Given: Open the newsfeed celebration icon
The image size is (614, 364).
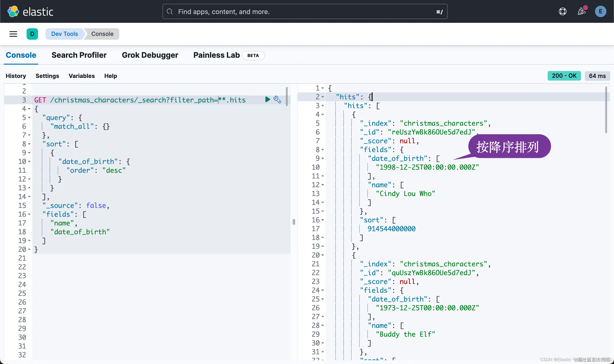Looking at the screenshot, I should 582,12.
